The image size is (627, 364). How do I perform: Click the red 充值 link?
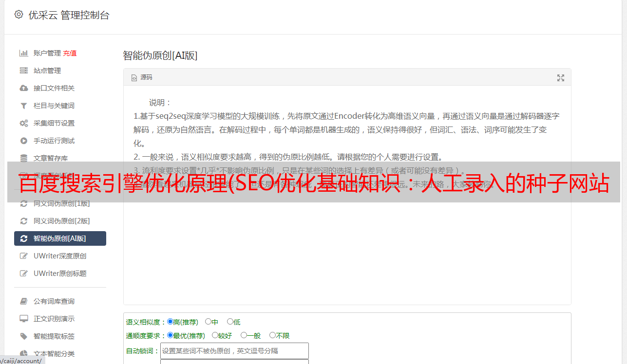pyautogui.click(x=70, y=53)
